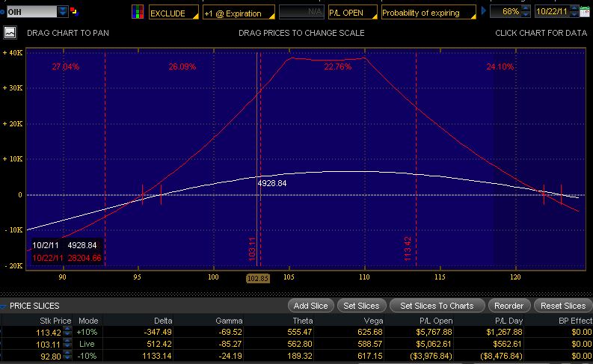Click the Theta column header
Screen dimensions: 593x364
[303, 321]
